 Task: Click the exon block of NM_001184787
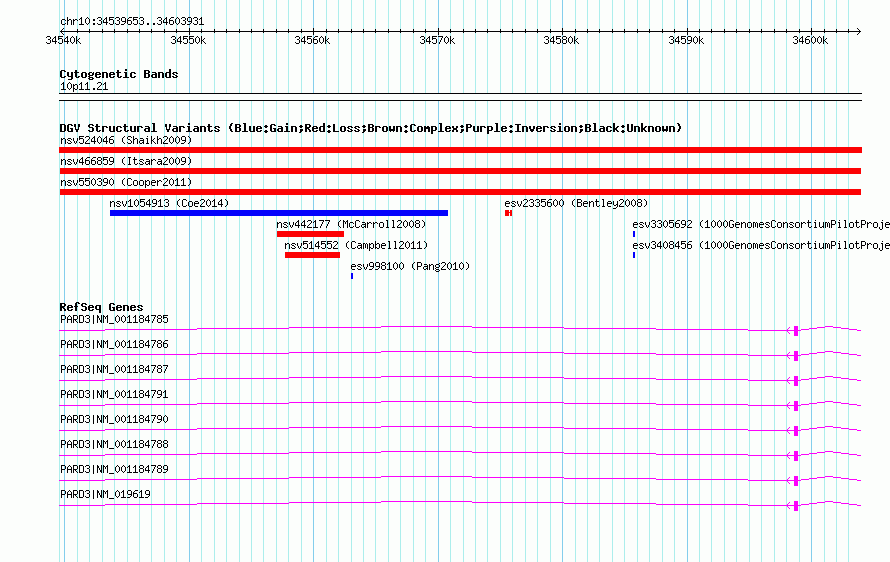coord(796,380)
